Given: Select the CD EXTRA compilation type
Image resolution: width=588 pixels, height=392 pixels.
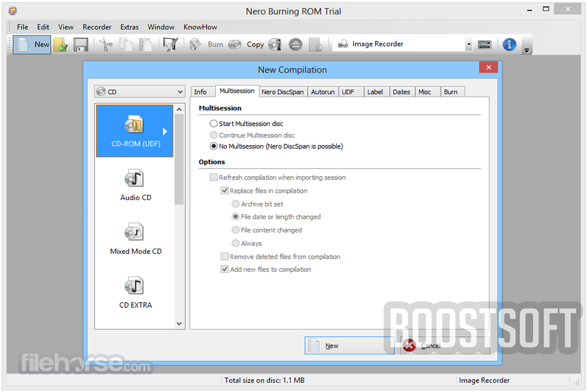Looking at the screenshot, I should point(135,292).
